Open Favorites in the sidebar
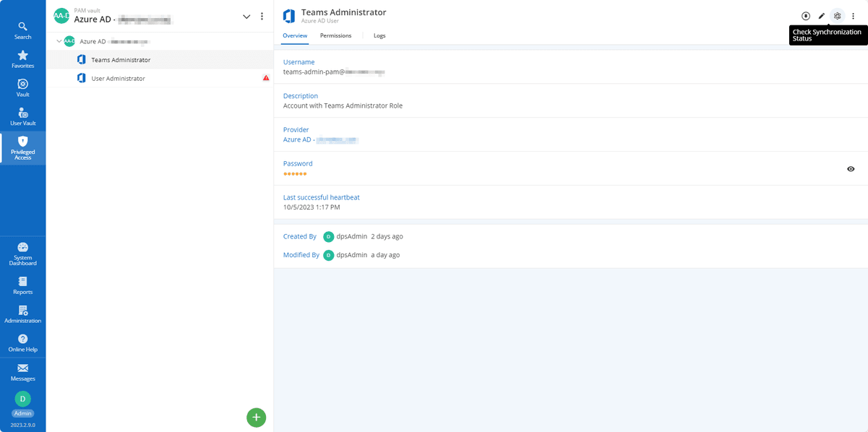The image size is (868, 432). click(x=22, y=59)
